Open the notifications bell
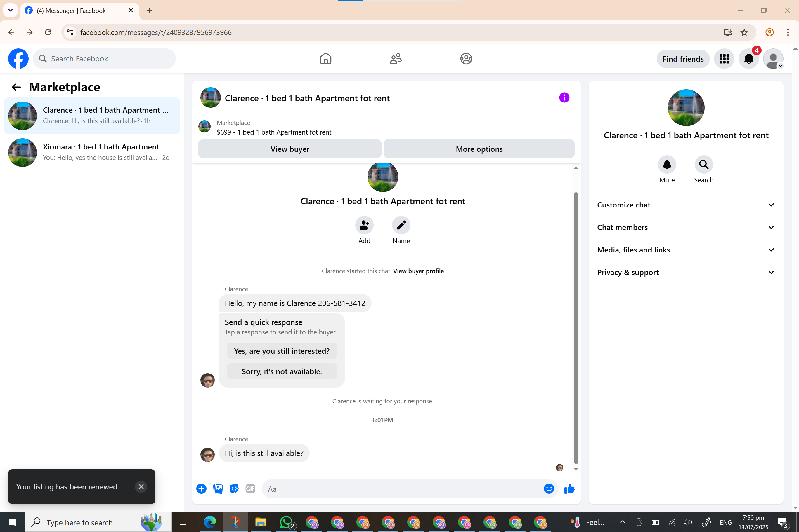 click(748, 59)
